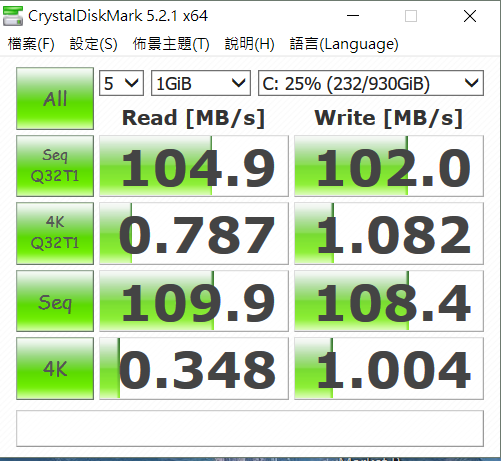Click the empty comment field at bottom
The height and width of the screenshot is (461, 501).
[250, 428]
